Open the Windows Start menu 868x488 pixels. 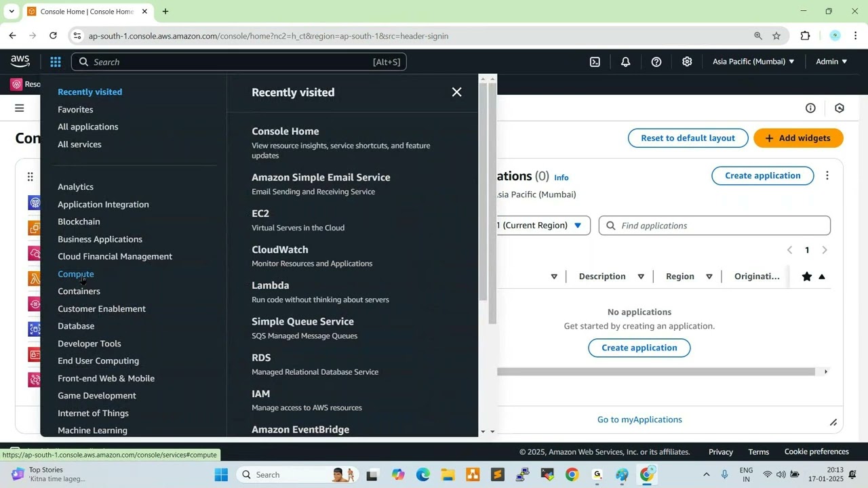221,474
